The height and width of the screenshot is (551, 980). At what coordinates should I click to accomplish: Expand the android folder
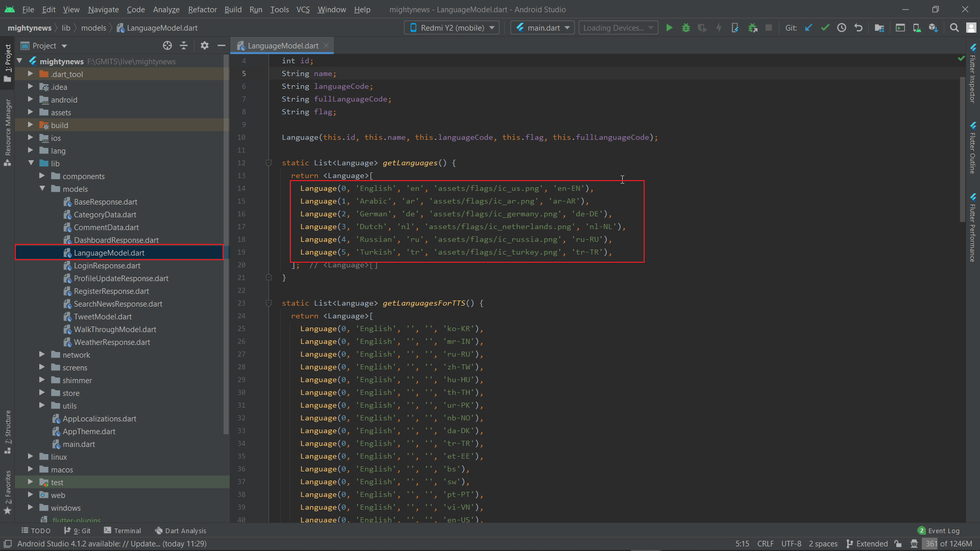click(31, 99)
